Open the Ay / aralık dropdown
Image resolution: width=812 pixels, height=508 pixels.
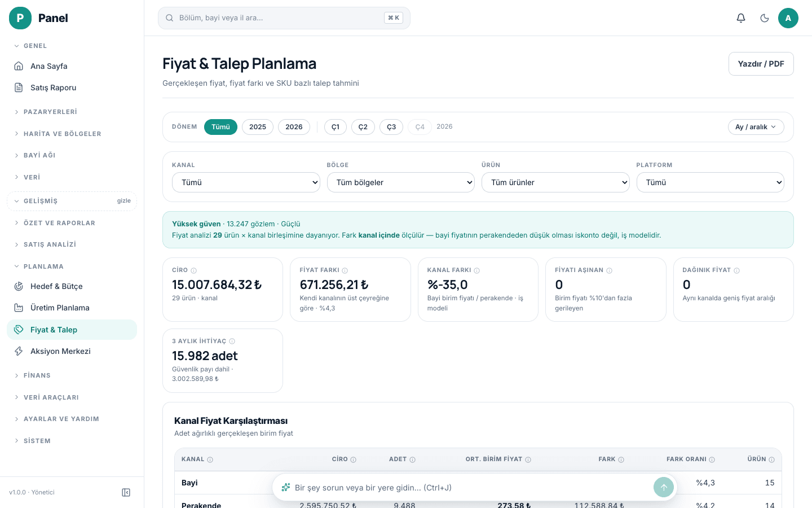click(x=756, y=127)
